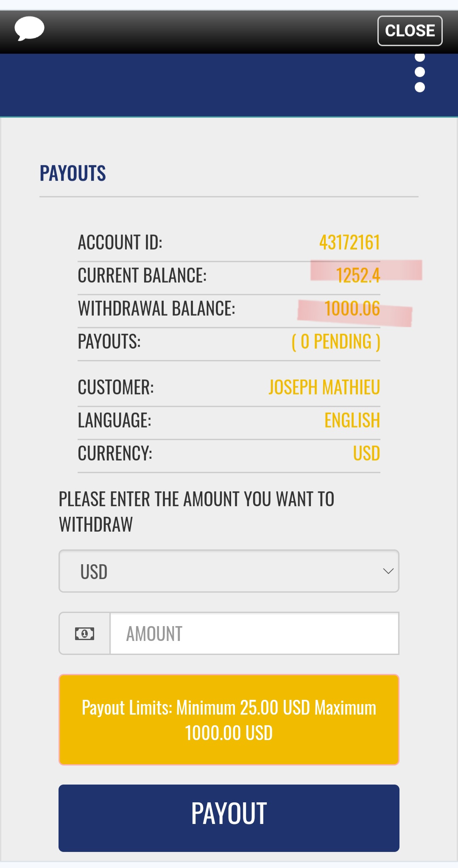This screenshot has height=868, width=458.
Task: Click the current balance value 1252.4
Action: (x=358, y=275)
